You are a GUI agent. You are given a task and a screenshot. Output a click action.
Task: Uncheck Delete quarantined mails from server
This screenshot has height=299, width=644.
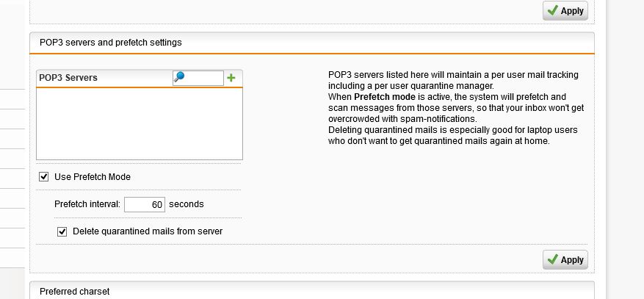pyautogui.click(x=62, y=231)
